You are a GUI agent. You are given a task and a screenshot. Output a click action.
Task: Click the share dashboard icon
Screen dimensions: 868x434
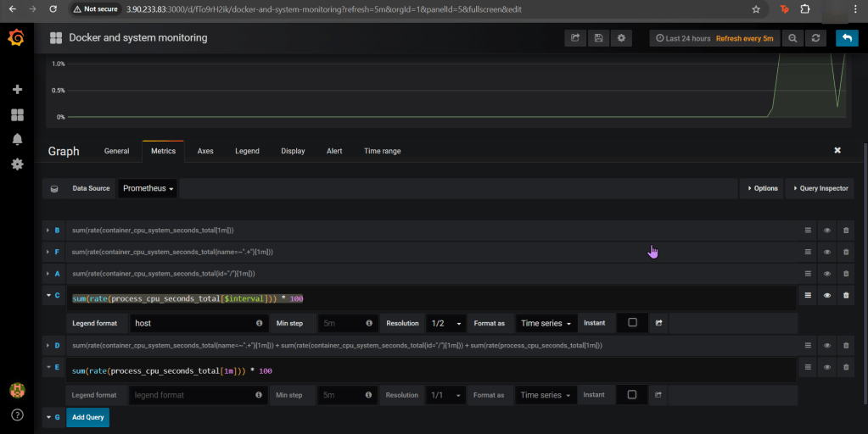(x=575, y=38)
